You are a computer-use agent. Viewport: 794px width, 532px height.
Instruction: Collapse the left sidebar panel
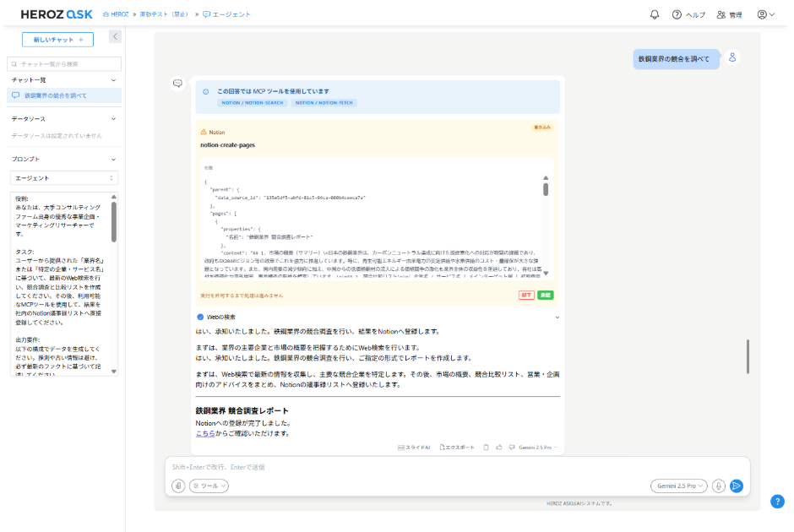pos(115,36)
